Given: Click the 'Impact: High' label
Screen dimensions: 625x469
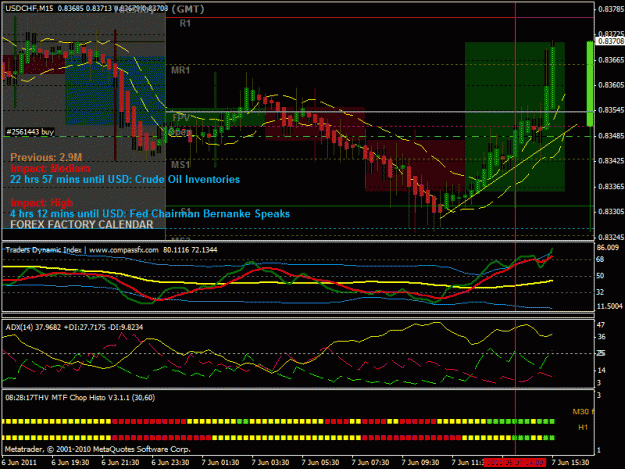Looking at the screenshot, I should point(41,202).
